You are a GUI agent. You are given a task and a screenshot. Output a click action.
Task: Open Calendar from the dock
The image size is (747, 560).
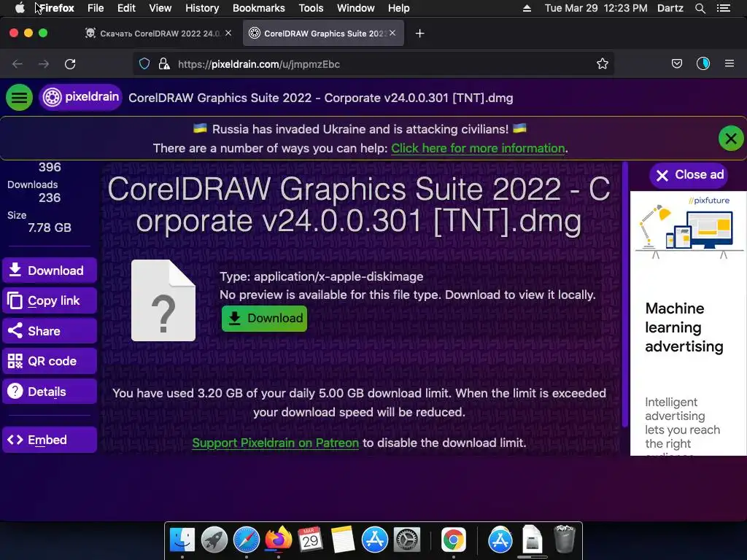click(x=310, y=540)
